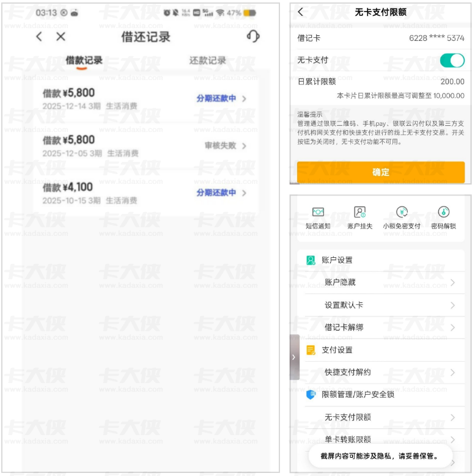Open the ¥4,100 loan record chevron
The width and height of the screenshot is (475, 476).
pos(244,193)
